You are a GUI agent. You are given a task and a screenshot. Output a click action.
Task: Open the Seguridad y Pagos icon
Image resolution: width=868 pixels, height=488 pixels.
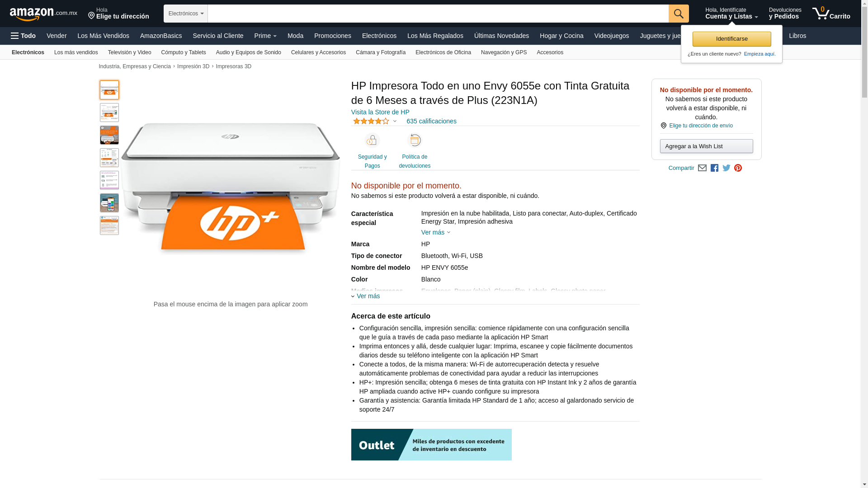(x=373, y=141)
